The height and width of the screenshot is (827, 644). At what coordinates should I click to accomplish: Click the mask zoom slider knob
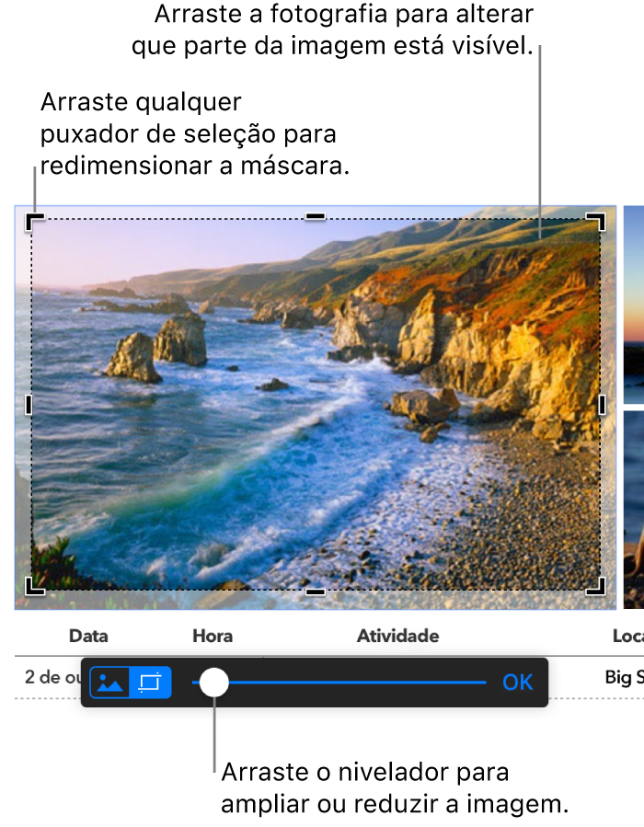[213, 683]
